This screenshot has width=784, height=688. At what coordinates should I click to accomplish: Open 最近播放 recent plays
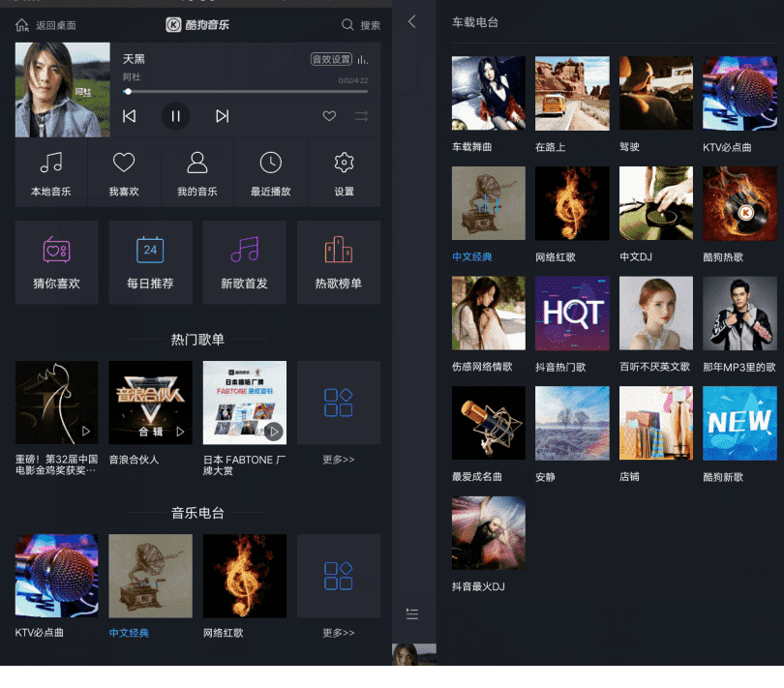pyautogui.click(x=270, y=173)
